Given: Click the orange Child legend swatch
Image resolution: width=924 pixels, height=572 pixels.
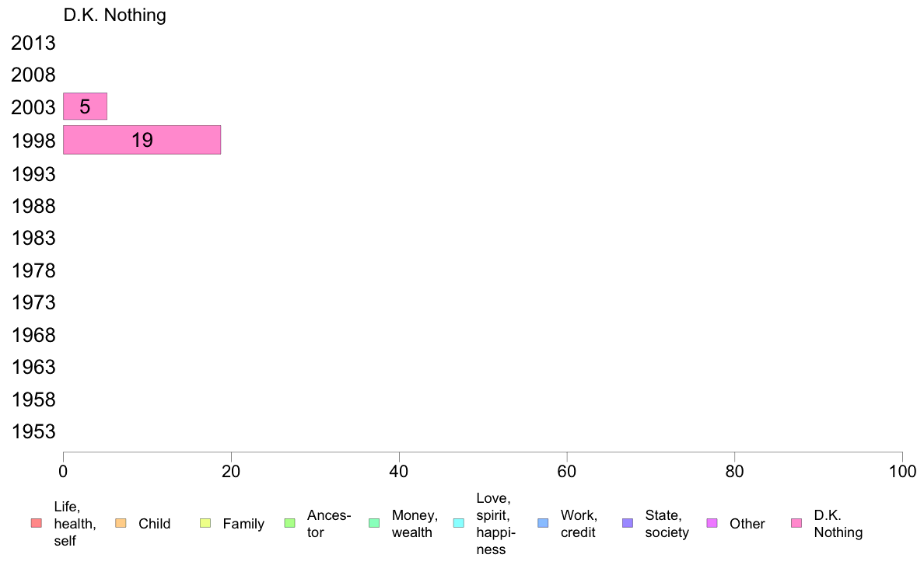Looking at the screenshot, I should coord(121,523).
